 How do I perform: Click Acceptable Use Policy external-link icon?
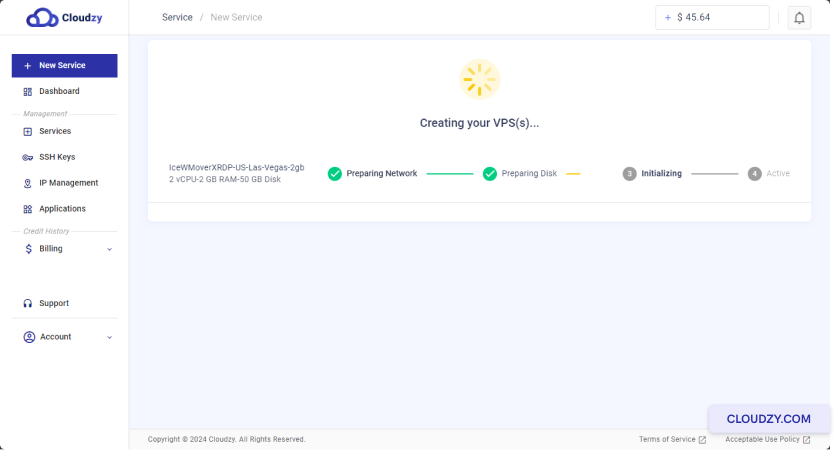point(806,440)
